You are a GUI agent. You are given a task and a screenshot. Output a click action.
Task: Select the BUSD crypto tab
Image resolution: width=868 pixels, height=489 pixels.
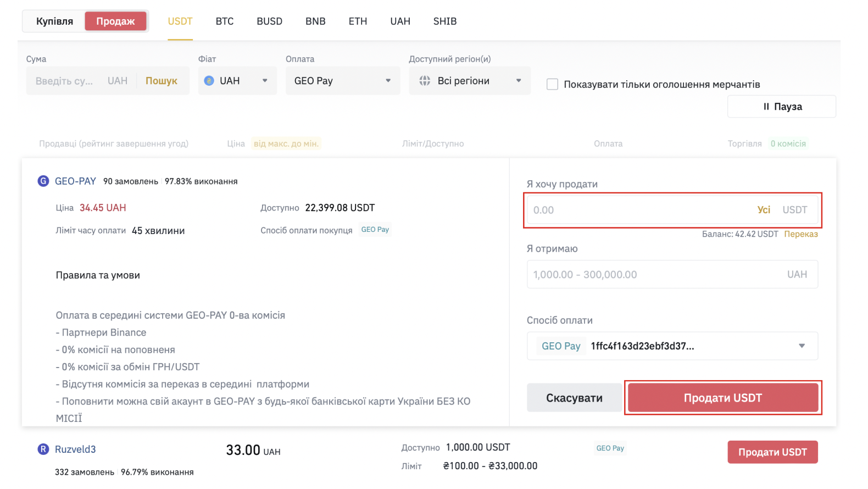coord(270,21)
